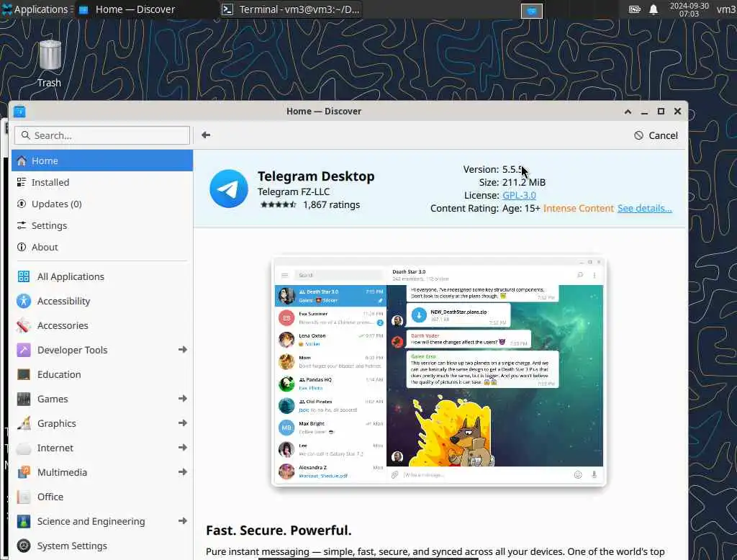737x560 pixels.
Task: Browse the Education category
Action: pos(102,374)
